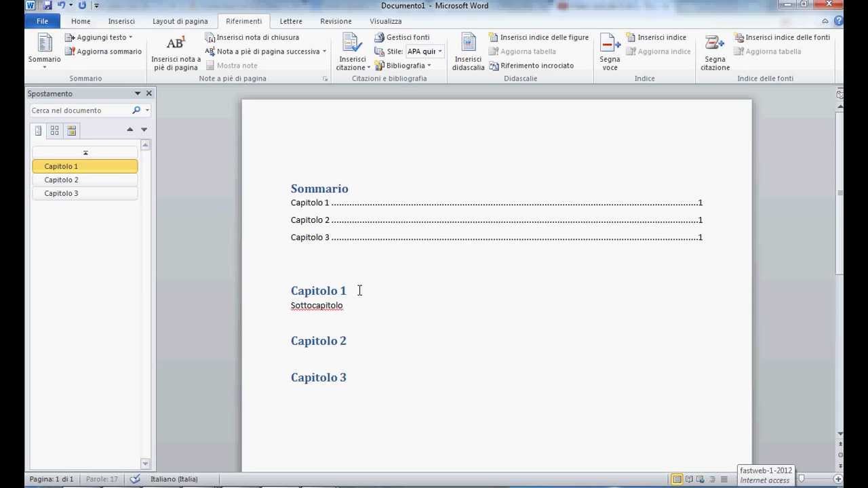The height and width of the screenshot is (488, 868).
Task: Switch to the Home tab
Action: [81, 21]
